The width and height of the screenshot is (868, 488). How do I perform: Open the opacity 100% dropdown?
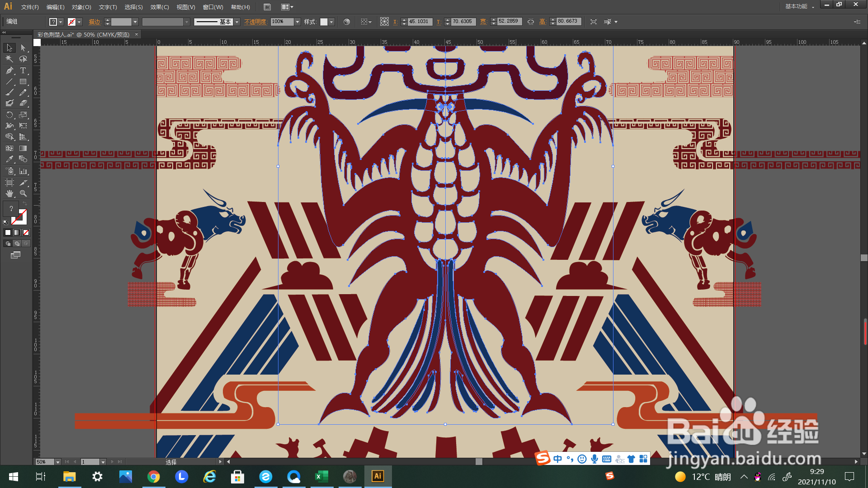point(297,22)
